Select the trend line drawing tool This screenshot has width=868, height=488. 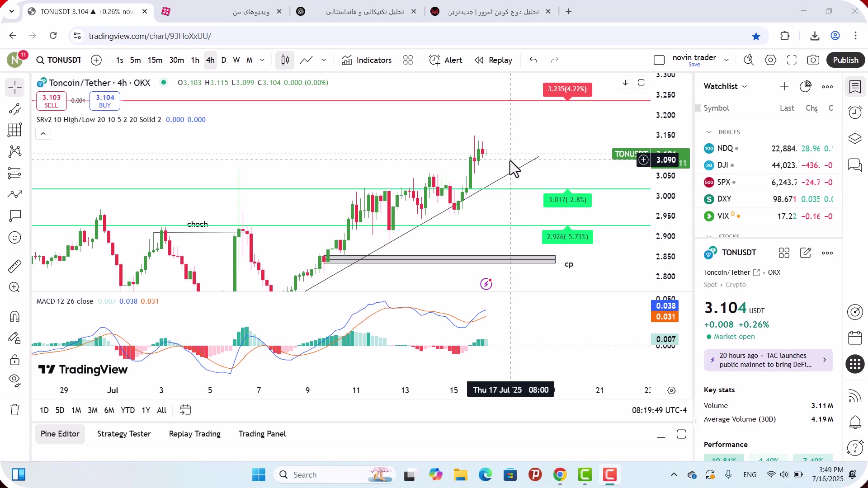(x=15, y=109)
